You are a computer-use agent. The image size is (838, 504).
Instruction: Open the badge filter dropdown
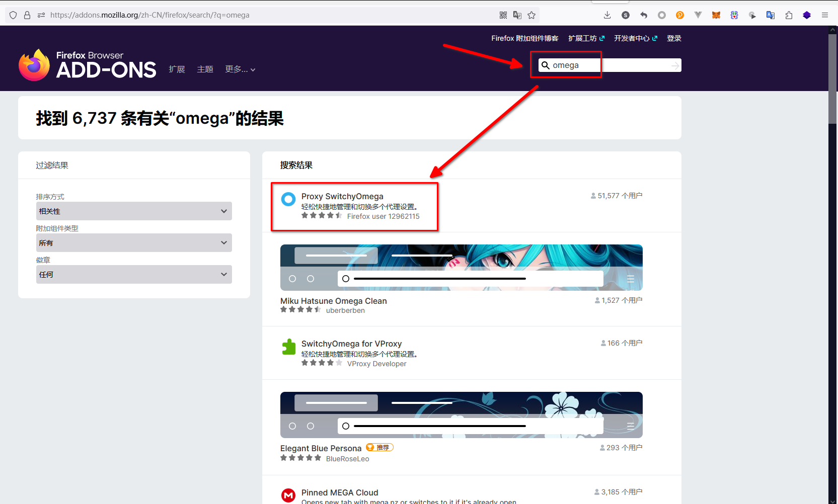coord(134,275)
